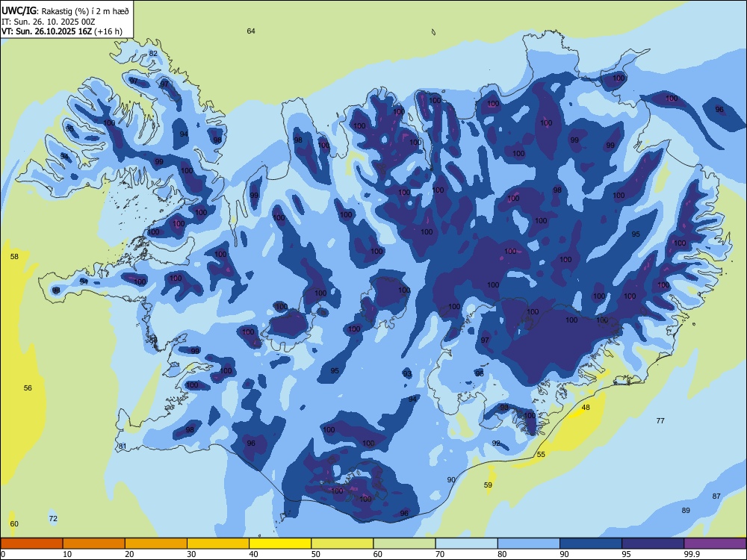
Task: Select the '93' humidity value on the map
Action: tap(407, 374)
